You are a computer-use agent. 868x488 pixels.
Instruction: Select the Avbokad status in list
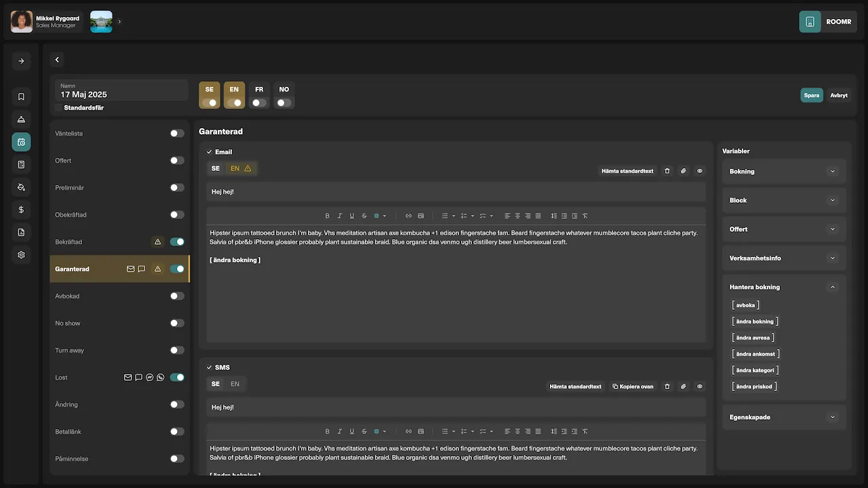point(68,296)
